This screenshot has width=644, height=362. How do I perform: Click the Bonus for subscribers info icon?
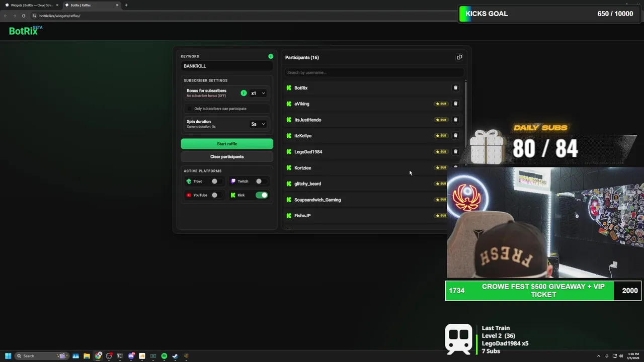pyautogui.click(x=244, y=93)
